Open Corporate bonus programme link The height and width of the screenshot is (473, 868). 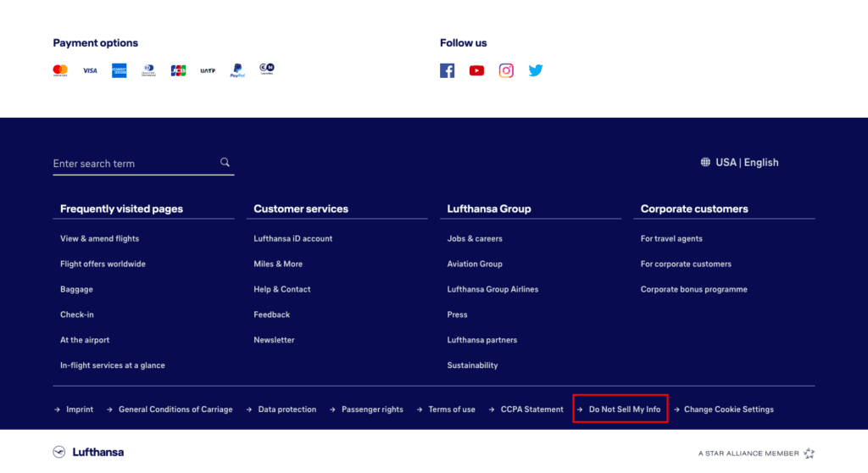[694, 290]
